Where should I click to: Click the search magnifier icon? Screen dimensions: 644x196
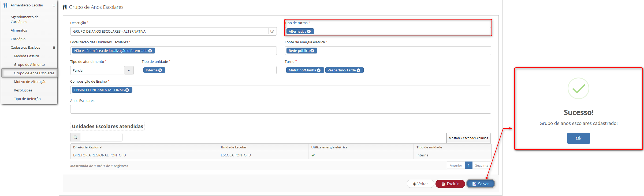coord(75,137)
